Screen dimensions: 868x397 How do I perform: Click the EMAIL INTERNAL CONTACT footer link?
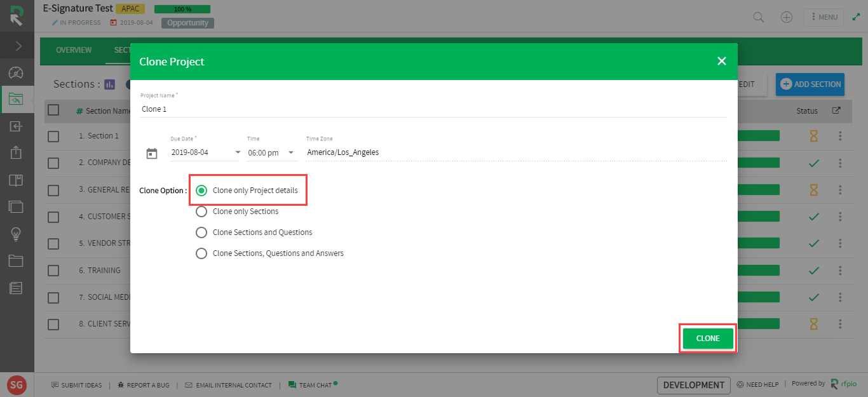click(x=228, y=385)
